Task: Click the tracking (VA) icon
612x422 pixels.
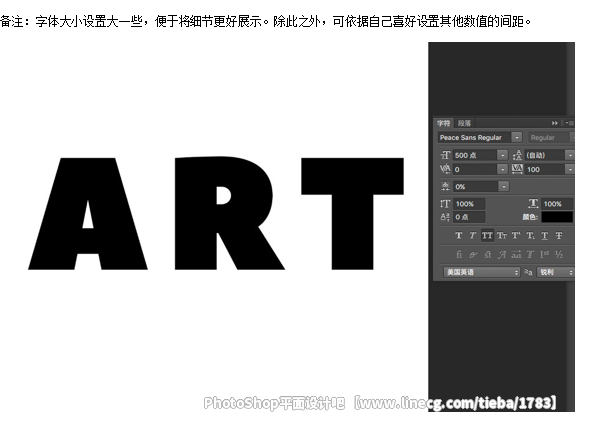Action: (x=517, y=169)
